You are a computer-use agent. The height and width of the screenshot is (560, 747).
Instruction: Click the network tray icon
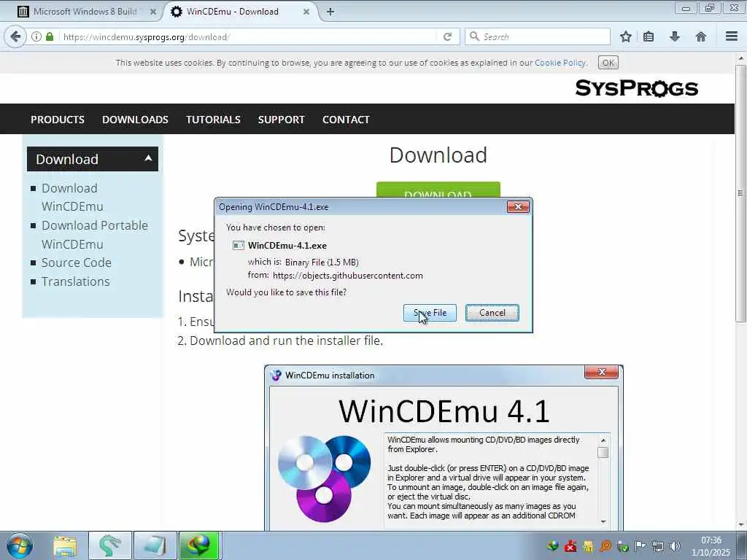click(x=657, y=546)
